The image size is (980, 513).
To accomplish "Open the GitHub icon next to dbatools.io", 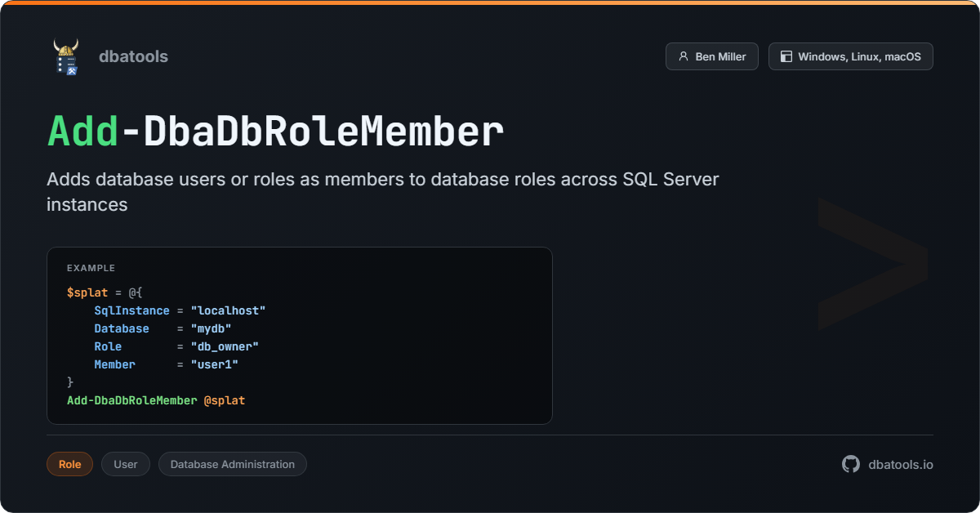I will tap(850, 464).
